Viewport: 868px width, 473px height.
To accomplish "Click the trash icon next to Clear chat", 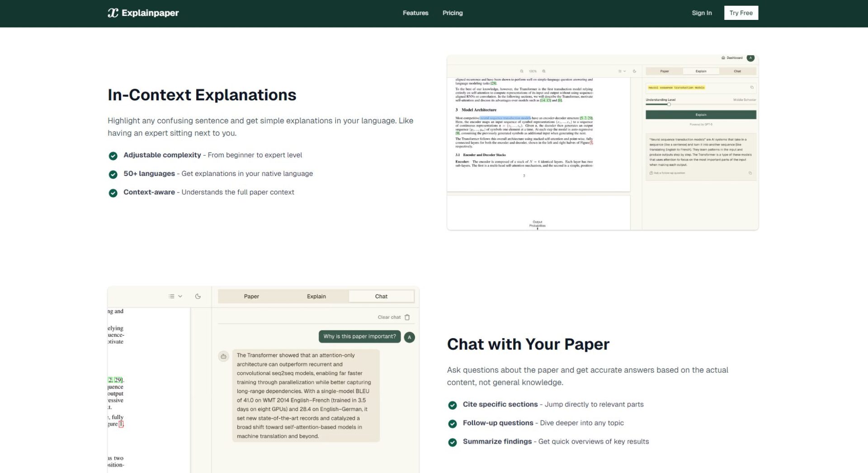I will pos(407,317).
